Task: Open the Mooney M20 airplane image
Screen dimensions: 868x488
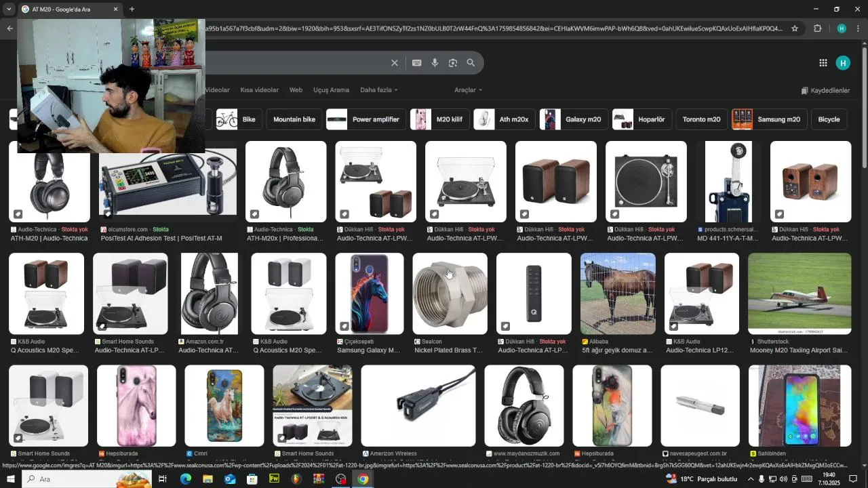Action: pyautogui.click(x=800, y=293)
